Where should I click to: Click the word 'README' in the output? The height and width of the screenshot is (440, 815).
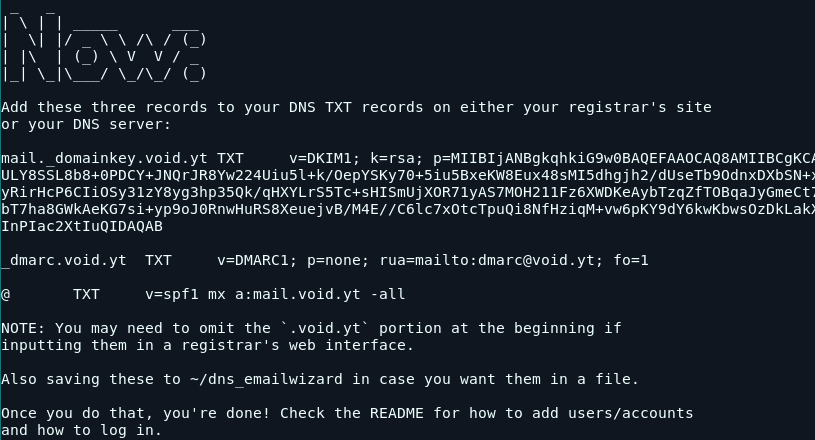click(397, 414)
